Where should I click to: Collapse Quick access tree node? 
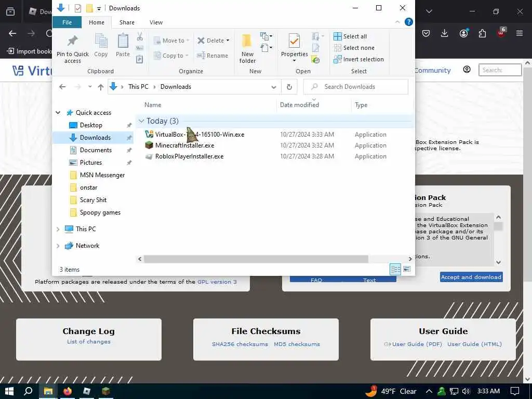tap(58, 113)
